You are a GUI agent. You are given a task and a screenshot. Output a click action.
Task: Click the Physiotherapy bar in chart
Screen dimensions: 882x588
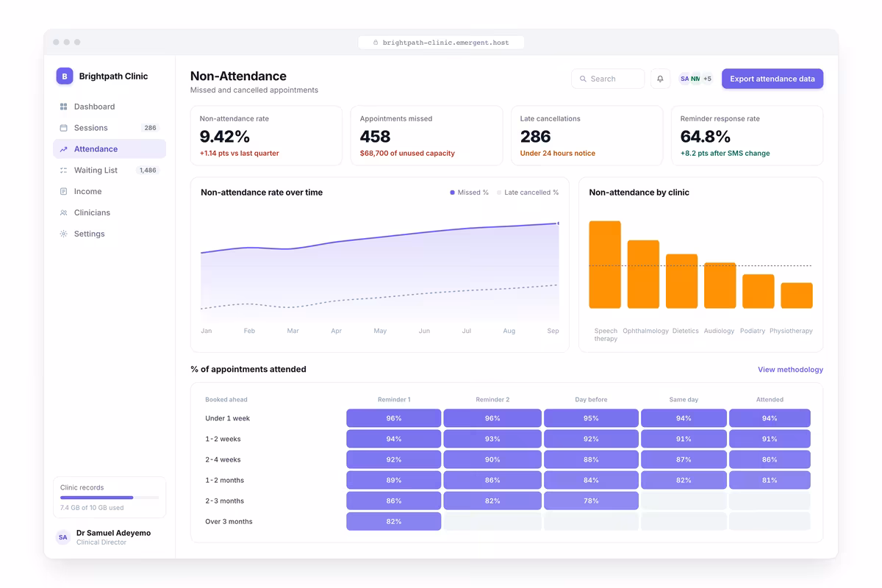[x=797, y=295]
